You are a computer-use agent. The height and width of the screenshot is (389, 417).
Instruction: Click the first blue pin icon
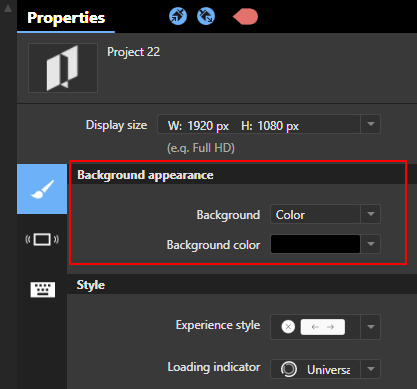[x=178, y=16]
